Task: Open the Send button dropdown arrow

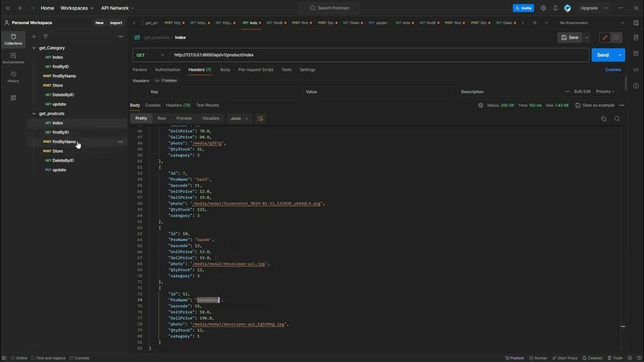Action: point(620,55)
